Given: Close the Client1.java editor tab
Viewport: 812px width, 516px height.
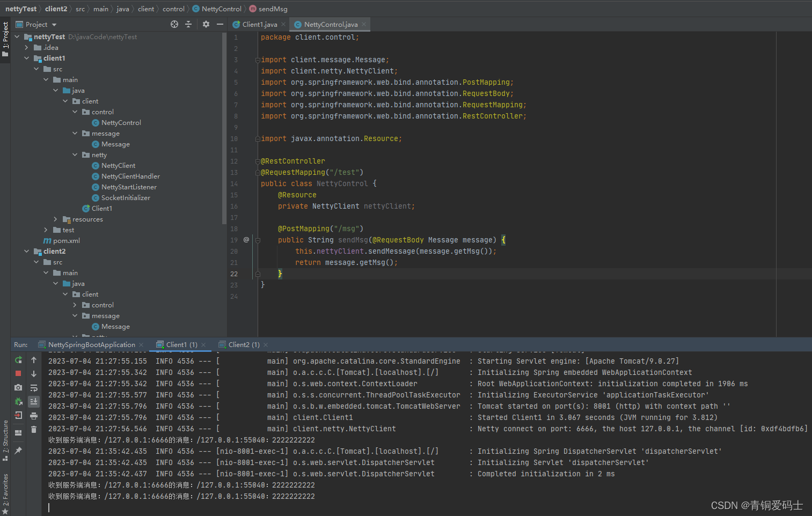Looking at the screenshot, I should pos(283,24).
